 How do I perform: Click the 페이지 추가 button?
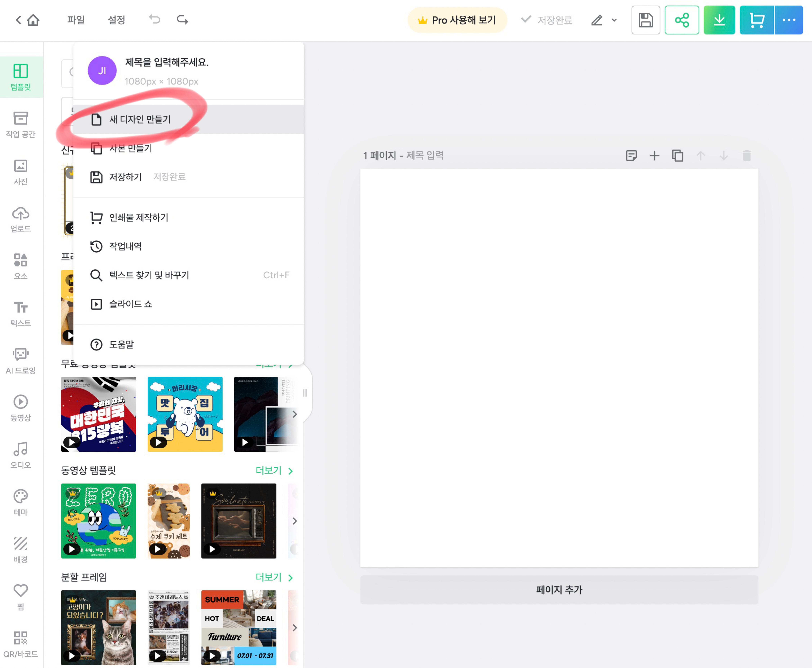pos(559,590)
